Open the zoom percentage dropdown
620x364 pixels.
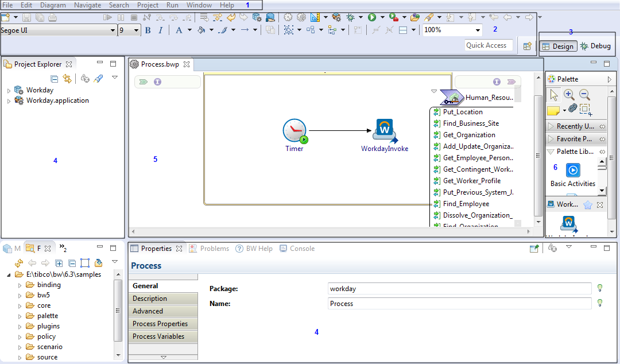coord(478,30)
